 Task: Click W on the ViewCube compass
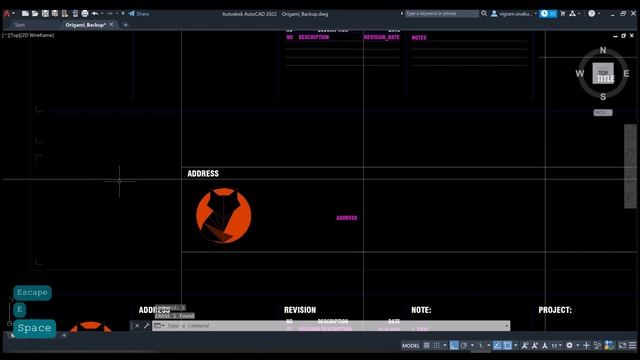click(580, 73)
